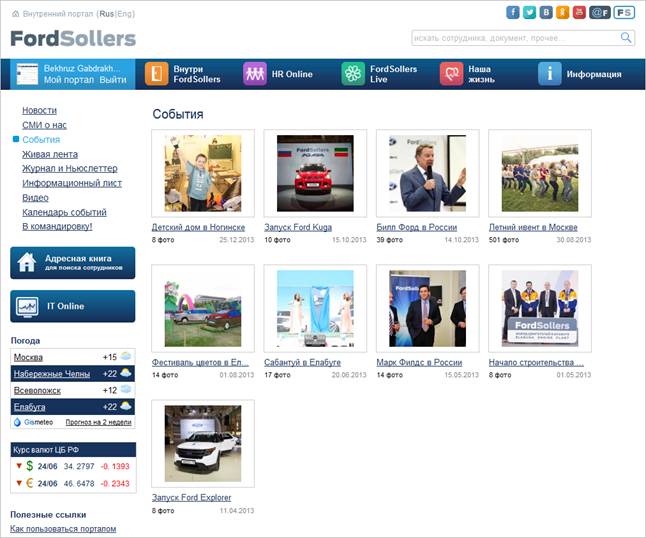Viewport: 646px width, 538px height.
Task: Click the weather icon for Москва
Action: pos(126,356)
